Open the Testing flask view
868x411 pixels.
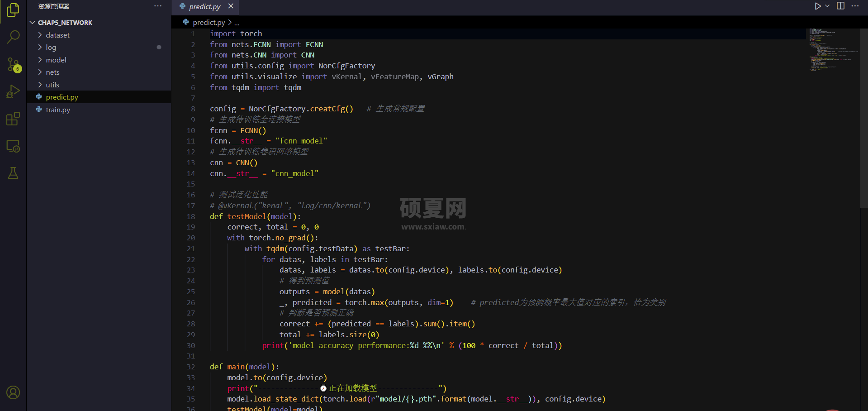(x=13, y=173)
